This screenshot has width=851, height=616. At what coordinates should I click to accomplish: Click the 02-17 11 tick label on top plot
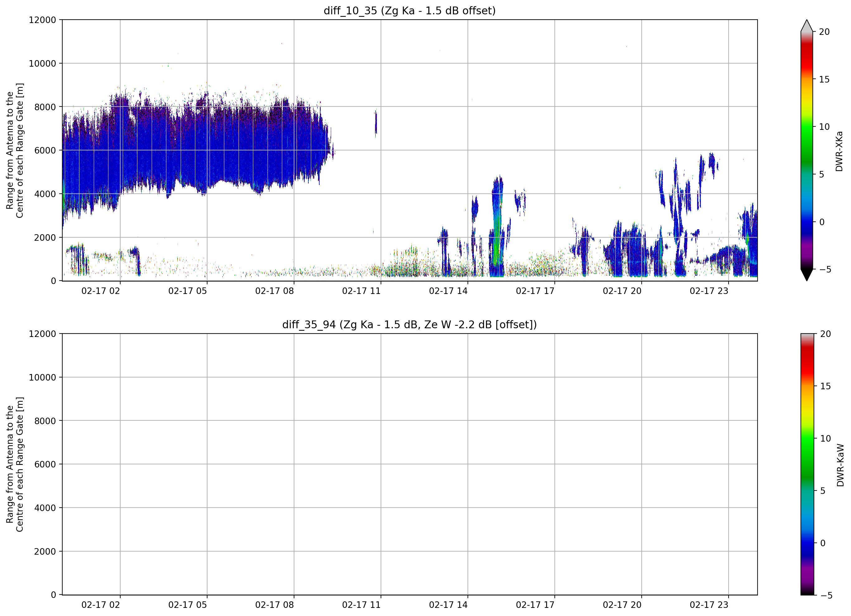(361, 291)
